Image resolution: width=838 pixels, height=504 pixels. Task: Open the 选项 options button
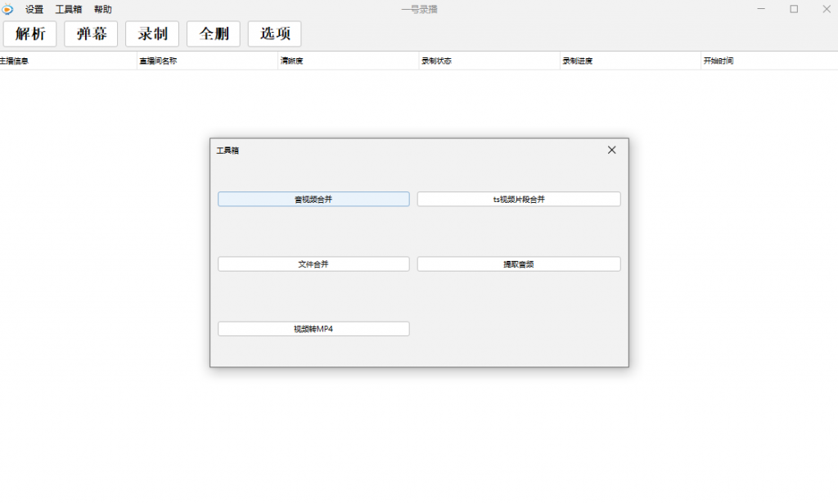[x=275, y=34]
